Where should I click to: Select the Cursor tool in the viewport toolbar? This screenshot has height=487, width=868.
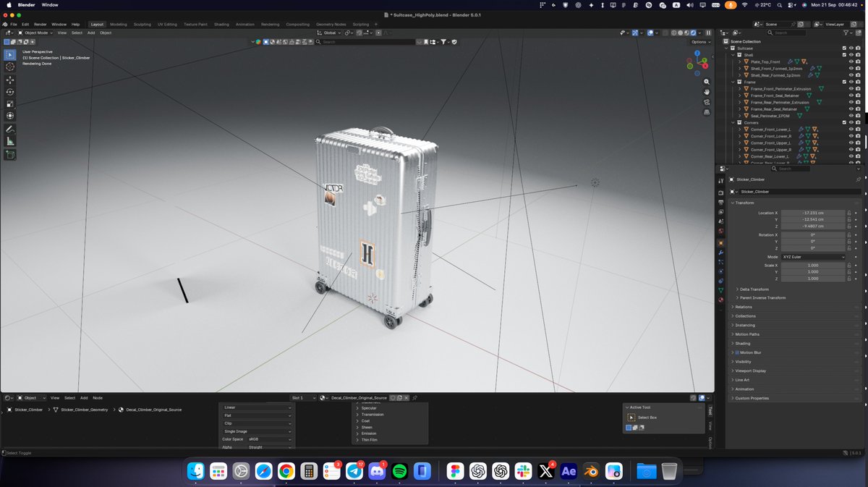tap(10, 67)
